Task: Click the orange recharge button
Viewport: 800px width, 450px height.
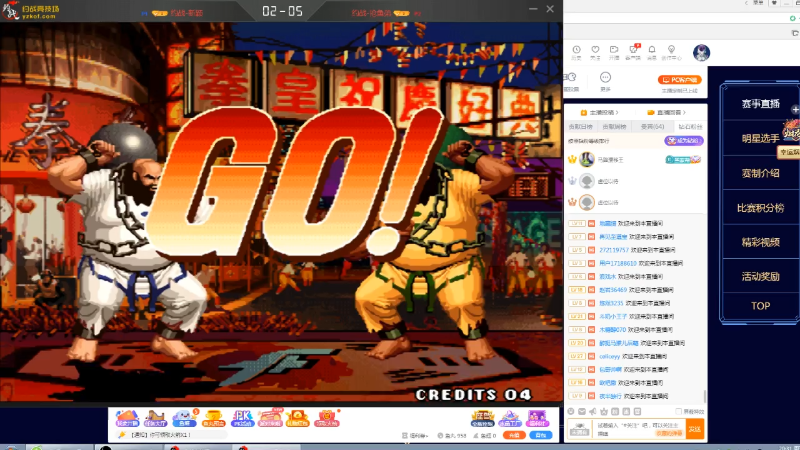Action: tap(514, 435)
